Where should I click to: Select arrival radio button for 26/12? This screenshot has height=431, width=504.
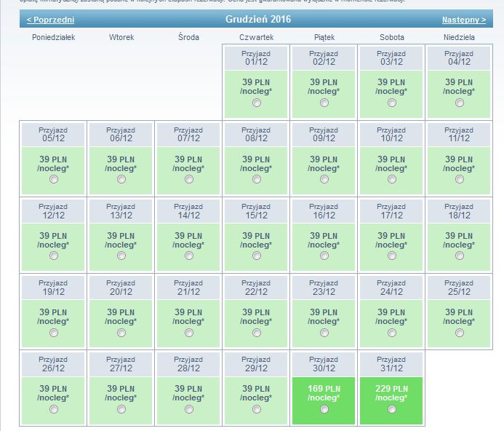point(54,409)
